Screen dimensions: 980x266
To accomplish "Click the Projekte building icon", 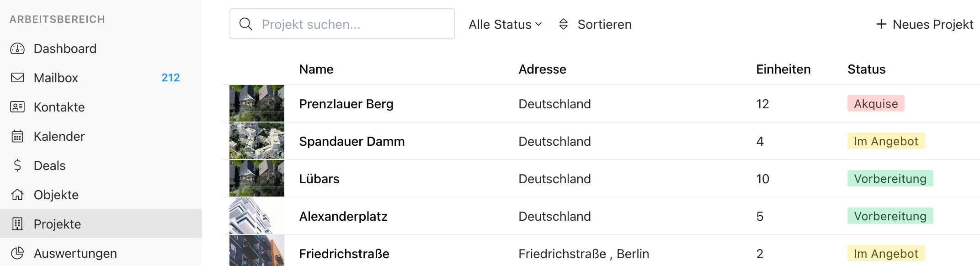I will (17, 224).
